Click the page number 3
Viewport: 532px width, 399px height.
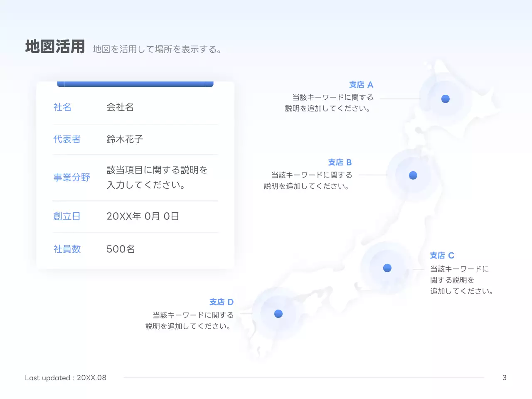(x=504, y=378)
